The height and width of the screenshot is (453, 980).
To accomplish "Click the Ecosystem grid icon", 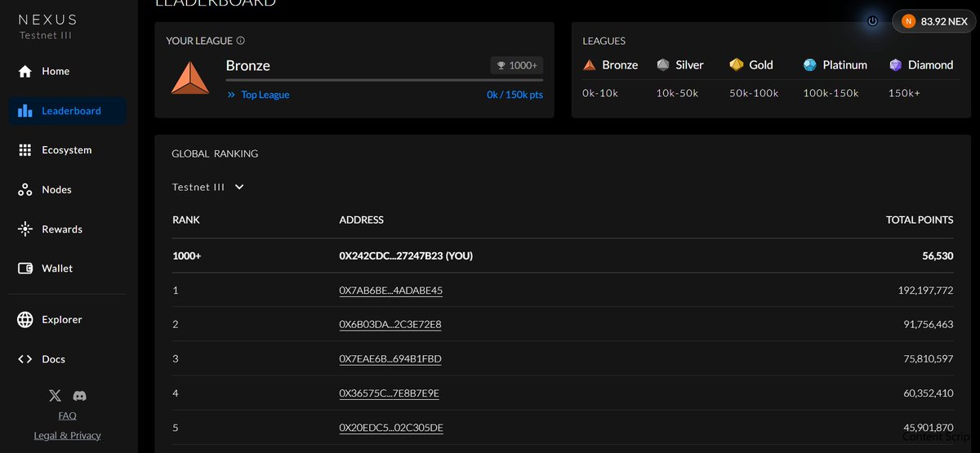I will click(25, 150).
